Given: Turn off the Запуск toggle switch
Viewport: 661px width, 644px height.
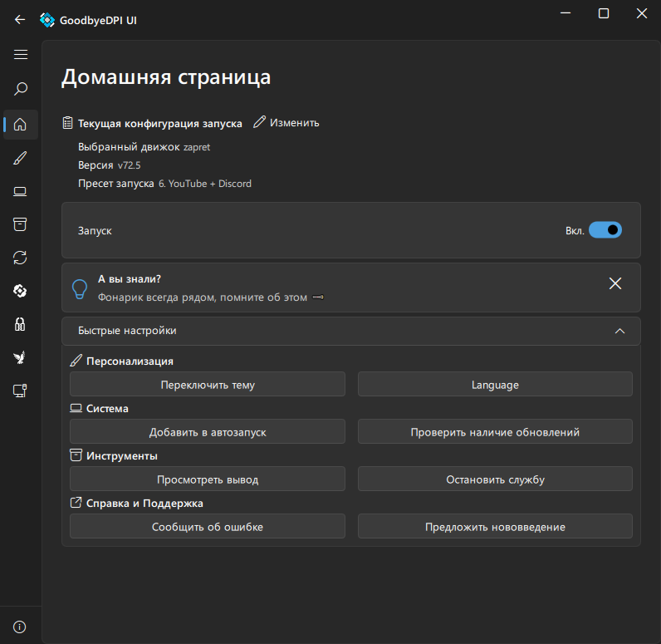Looking at the screenshot, I should (605, 230).
